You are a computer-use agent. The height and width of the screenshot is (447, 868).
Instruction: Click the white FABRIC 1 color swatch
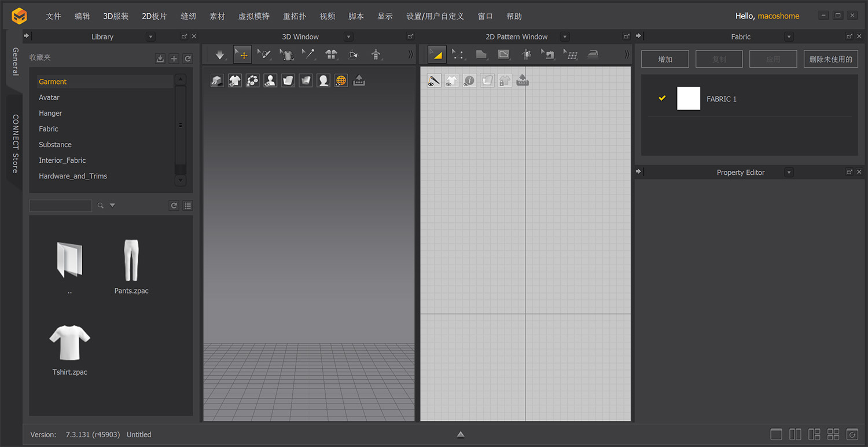coord(689,98)
